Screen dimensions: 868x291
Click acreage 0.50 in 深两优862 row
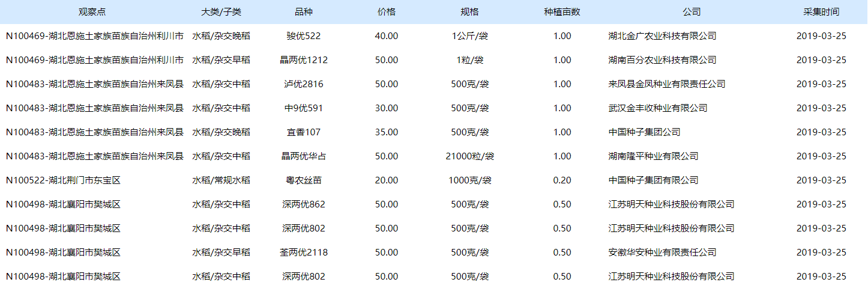click(562, 204)
